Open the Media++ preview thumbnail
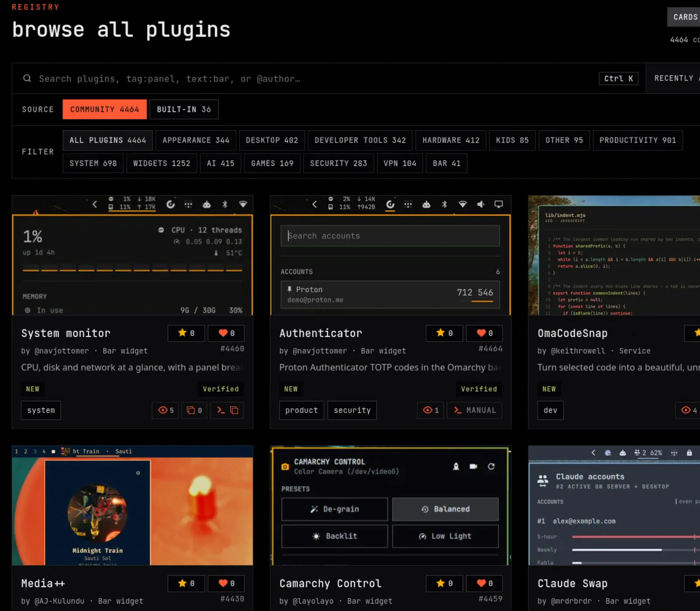 (132, 506)
